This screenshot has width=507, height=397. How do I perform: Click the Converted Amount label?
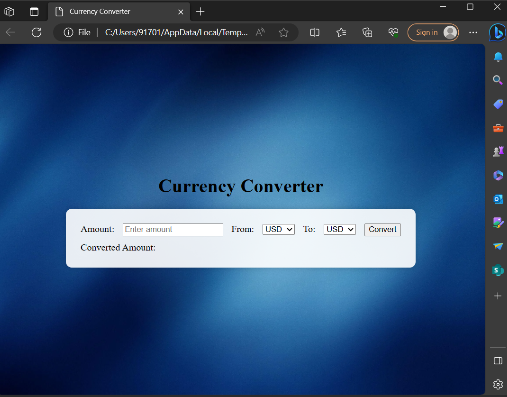[x=118, y=248]
